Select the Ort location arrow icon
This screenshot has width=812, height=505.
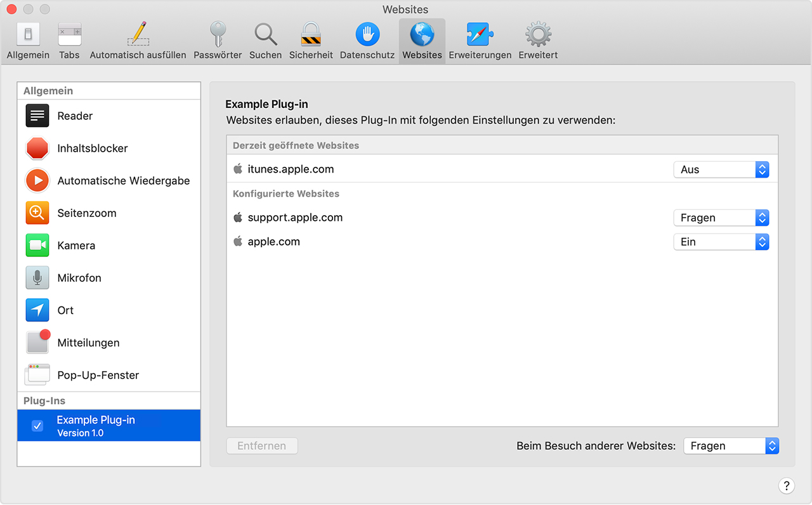tap(37, 310)
